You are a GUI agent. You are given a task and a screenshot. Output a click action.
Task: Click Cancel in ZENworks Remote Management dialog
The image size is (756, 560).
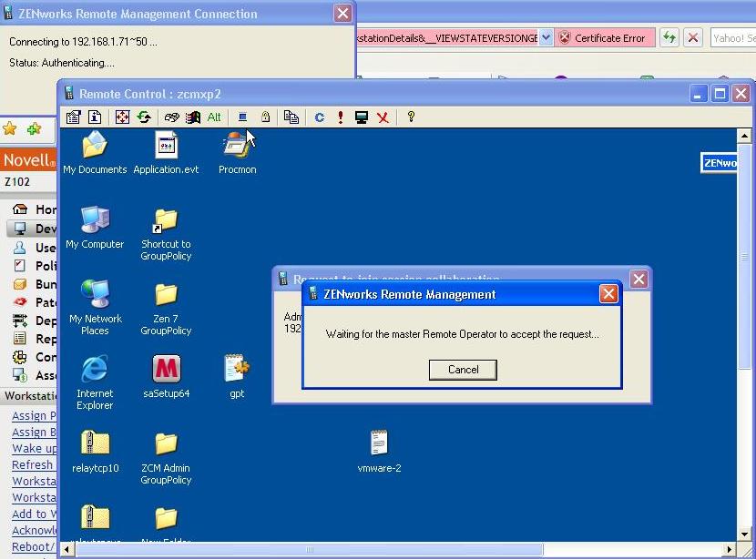click(x=463, y=370)
